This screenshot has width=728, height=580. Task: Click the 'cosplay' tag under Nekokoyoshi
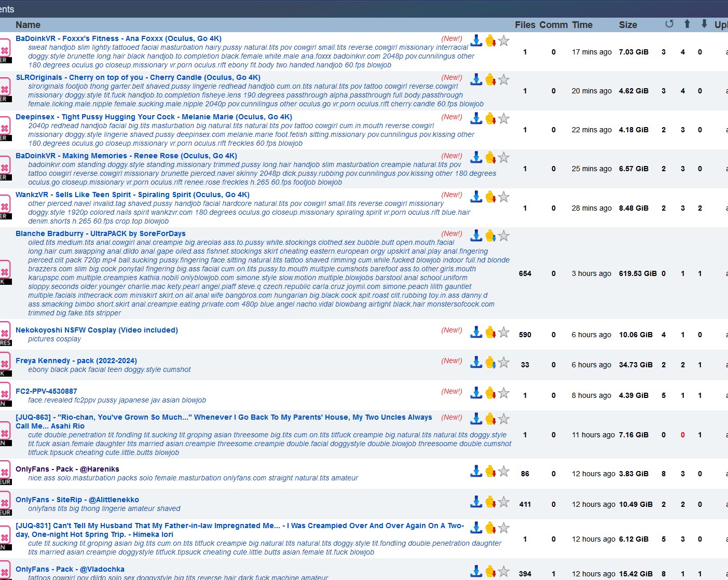coord(68,339)
